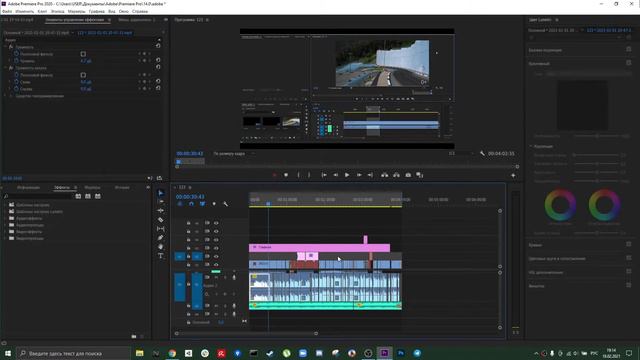Image resolution: width=640 pixels, height=360 pixels.
Task: Open Color Wheels and Match section in Lumetri
Action: click(557, 258)
